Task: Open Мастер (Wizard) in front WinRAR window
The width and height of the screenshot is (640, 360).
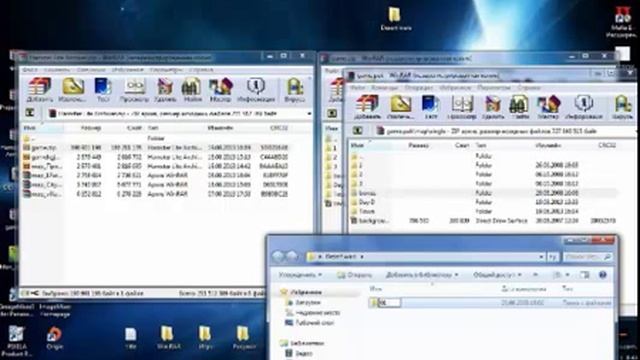Action: click(x=548, y=107)
